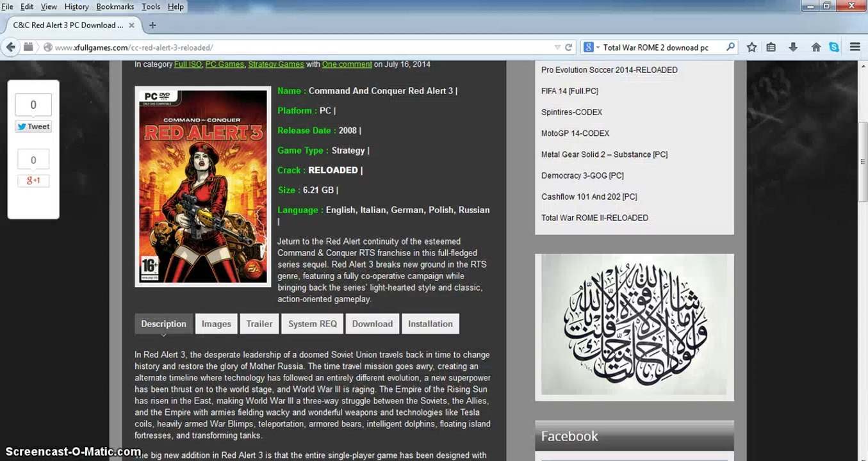Viewport: 868px width, 461px height.
Task: Click the "Game Type : Strategy" text
Action: coord(323,150)
